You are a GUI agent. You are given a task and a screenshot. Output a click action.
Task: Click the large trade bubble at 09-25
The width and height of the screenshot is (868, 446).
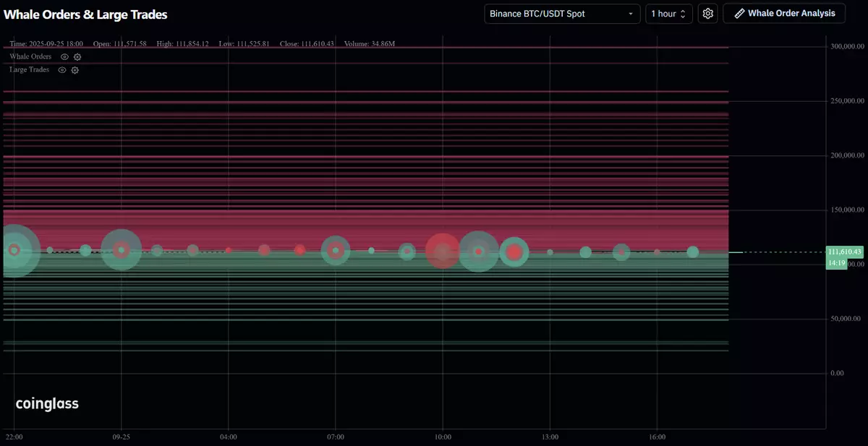121,250
